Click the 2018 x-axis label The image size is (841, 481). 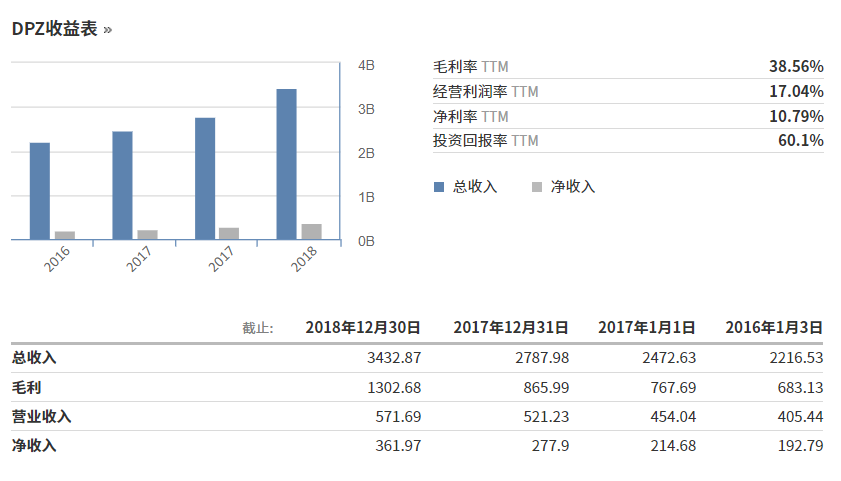304,259
